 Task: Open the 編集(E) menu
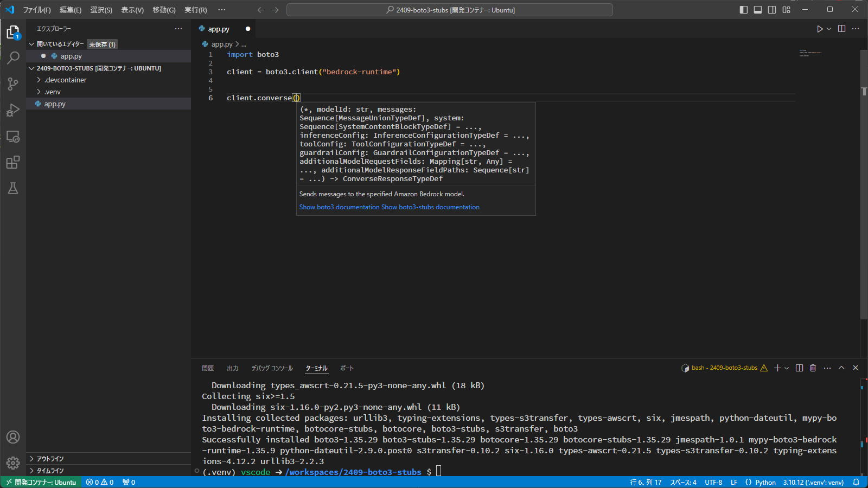[x=71, y=10]
